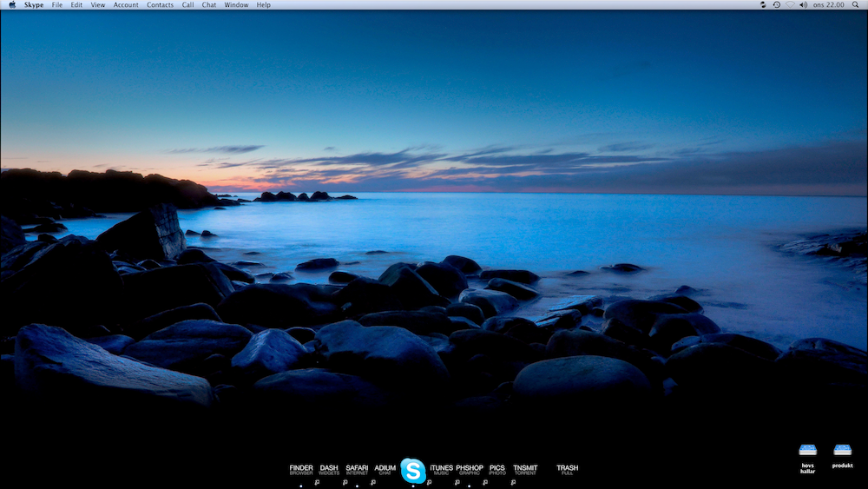Click the Time Machine status icon
The image size is (868, 489).
776,5
